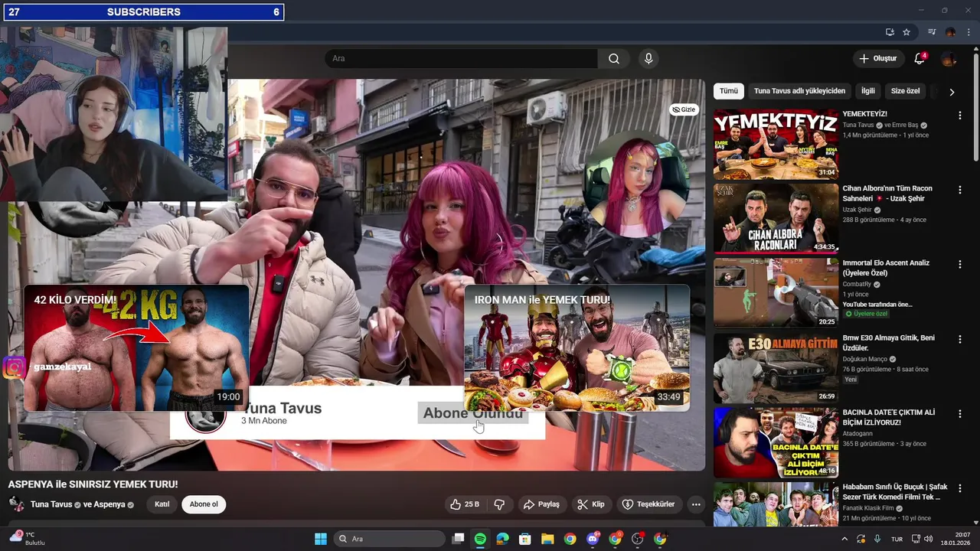
Task: Select Tuna Tavus adlı yükleyiciden chip
Action: click(x=799, y=91)
